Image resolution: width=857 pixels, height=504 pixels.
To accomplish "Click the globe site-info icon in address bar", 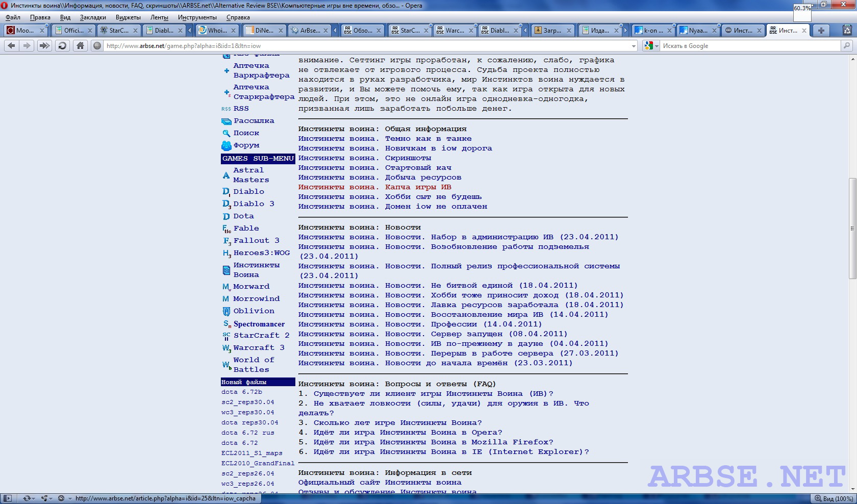I will (97, 46).
